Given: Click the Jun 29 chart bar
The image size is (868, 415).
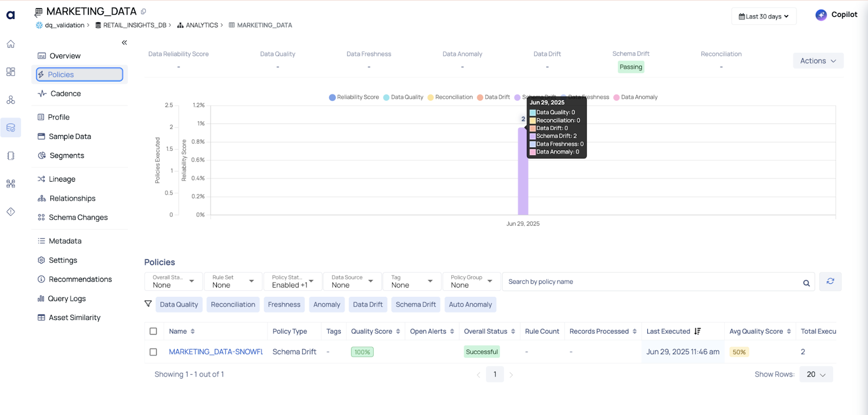Looking at the screenshot, I should coord(523,171).
